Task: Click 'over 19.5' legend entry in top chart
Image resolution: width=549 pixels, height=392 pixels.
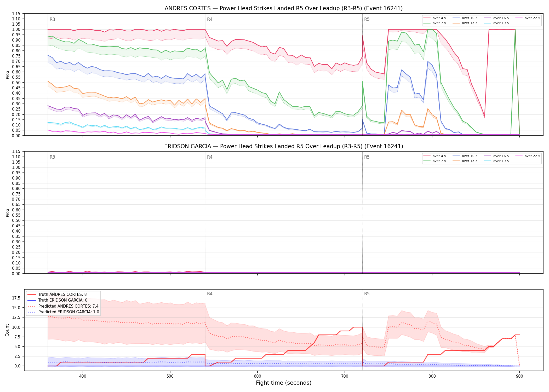Action: tap(496, 23)
